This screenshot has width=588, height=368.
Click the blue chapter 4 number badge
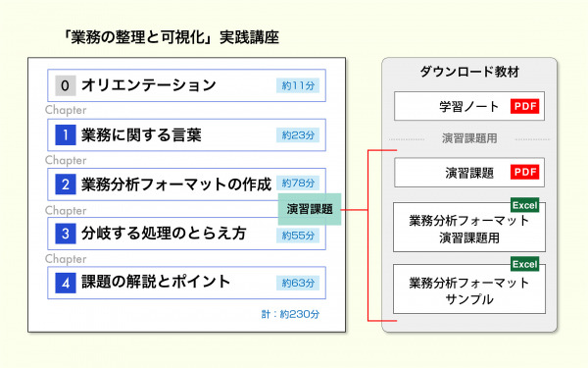(66, 283)
